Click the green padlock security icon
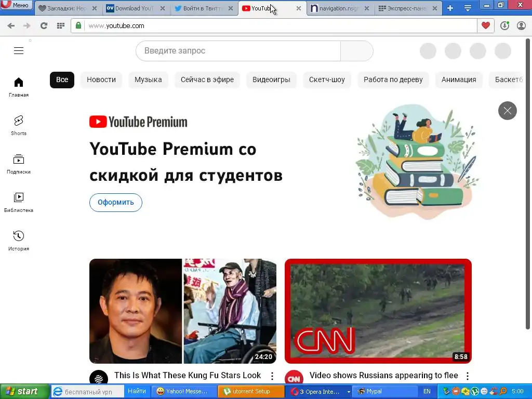Screen dimensions: 532x399 coord(78,26)
